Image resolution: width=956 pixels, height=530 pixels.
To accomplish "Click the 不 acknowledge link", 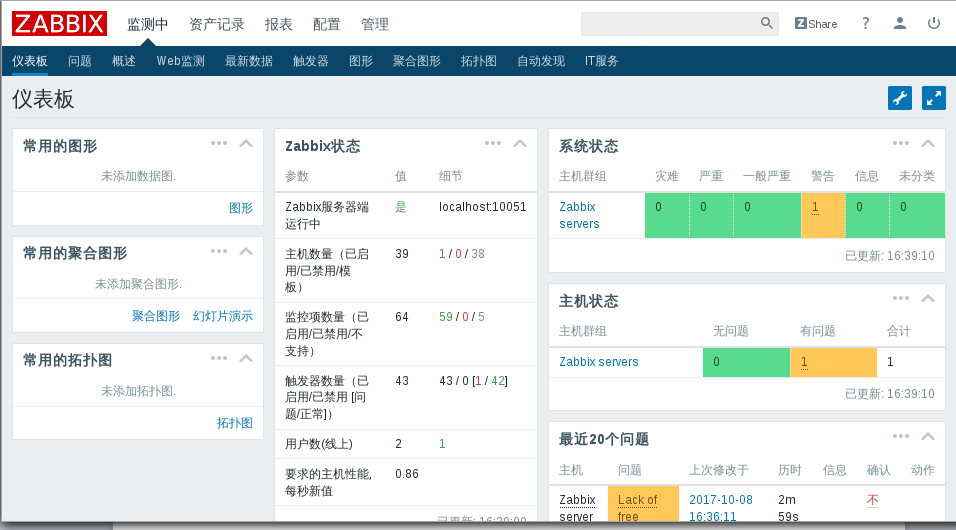I will pyautogui.click(x=872, y=500).
